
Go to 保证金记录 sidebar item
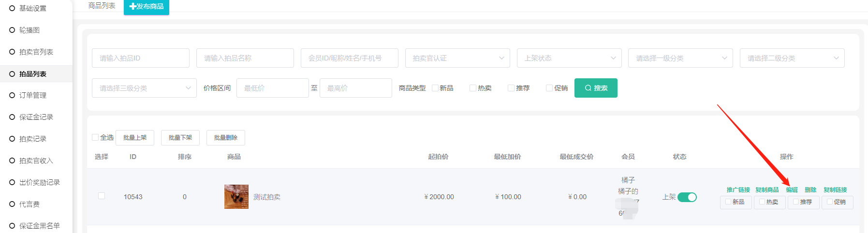[x=36, y=117]
